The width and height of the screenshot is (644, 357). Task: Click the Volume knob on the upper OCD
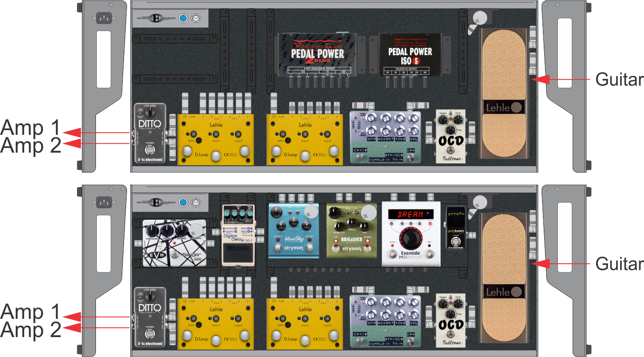tap(444, 120)
